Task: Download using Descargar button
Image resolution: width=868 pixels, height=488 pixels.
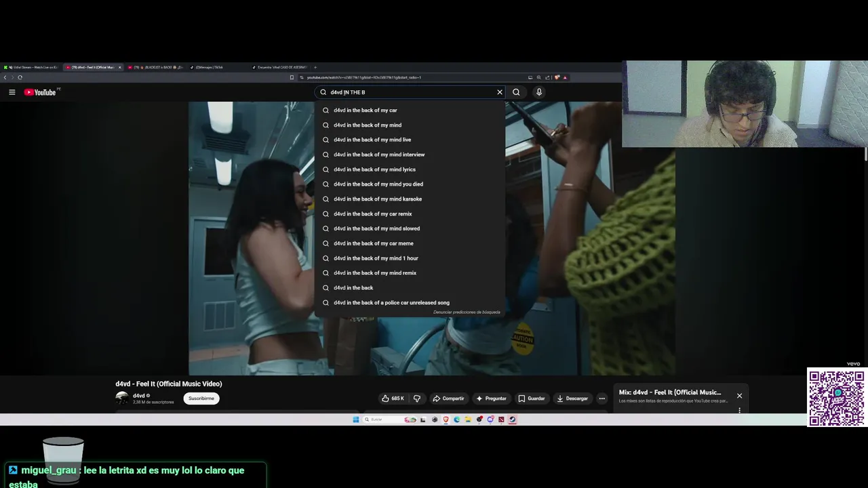Action: click(x=572, y=399)
